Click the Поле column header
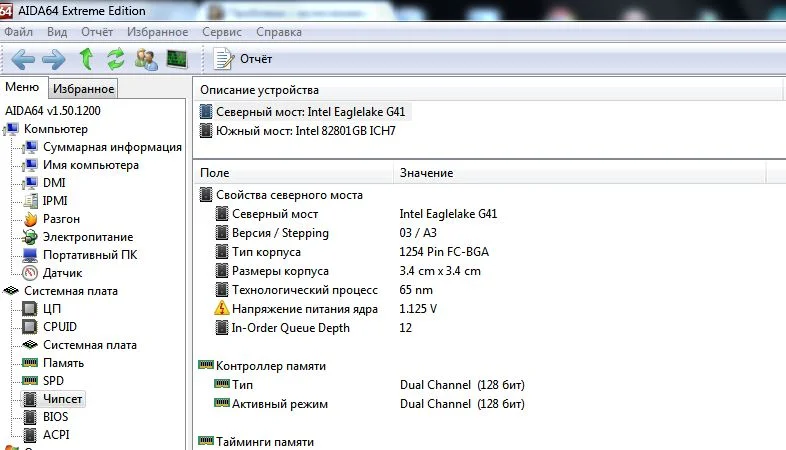Image resolution: width=786 pixels, height=450 pixels. (x=294, y=173)
